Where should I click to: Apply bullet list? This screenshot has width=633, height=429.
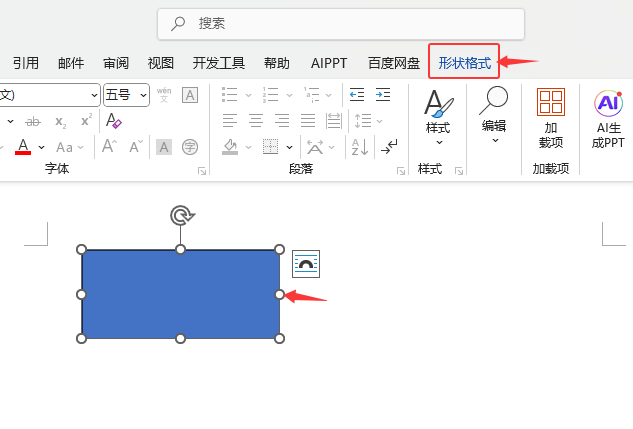tap(230, 95)
